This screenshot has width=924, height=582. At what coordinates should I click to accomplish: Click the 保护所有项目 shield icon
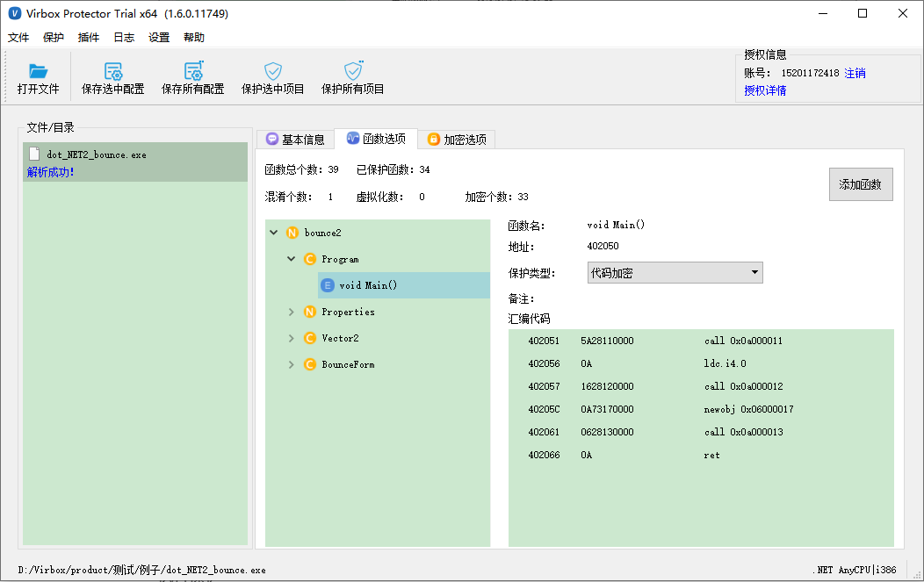click(353, 71)
